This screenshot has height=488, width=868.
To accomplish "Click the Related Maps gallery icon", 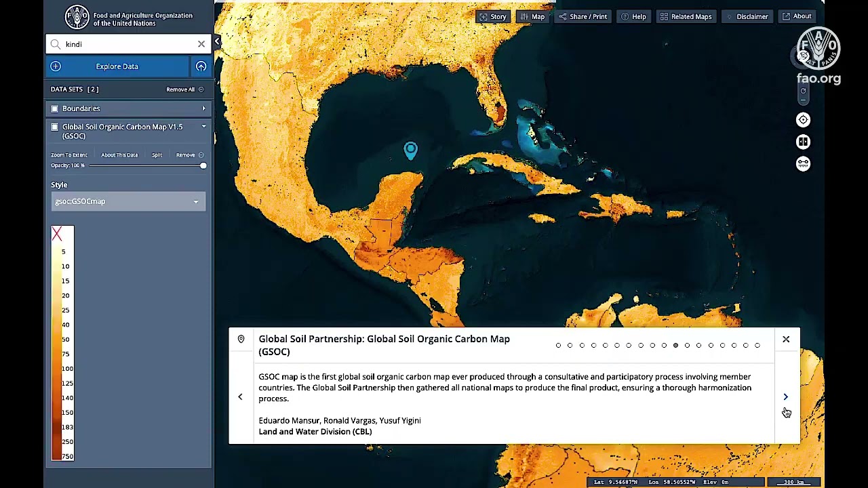I will tap(664, 16).
